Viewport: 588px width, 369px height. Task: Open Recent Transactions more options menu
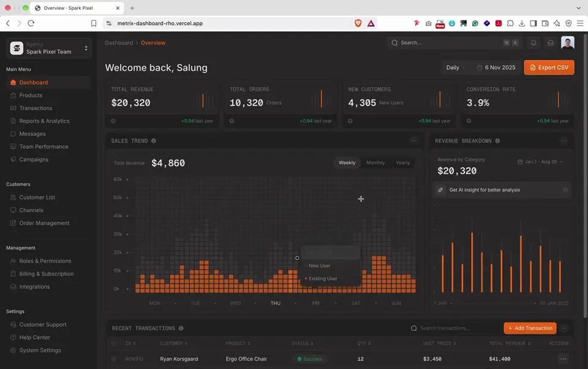coord(563,328)
